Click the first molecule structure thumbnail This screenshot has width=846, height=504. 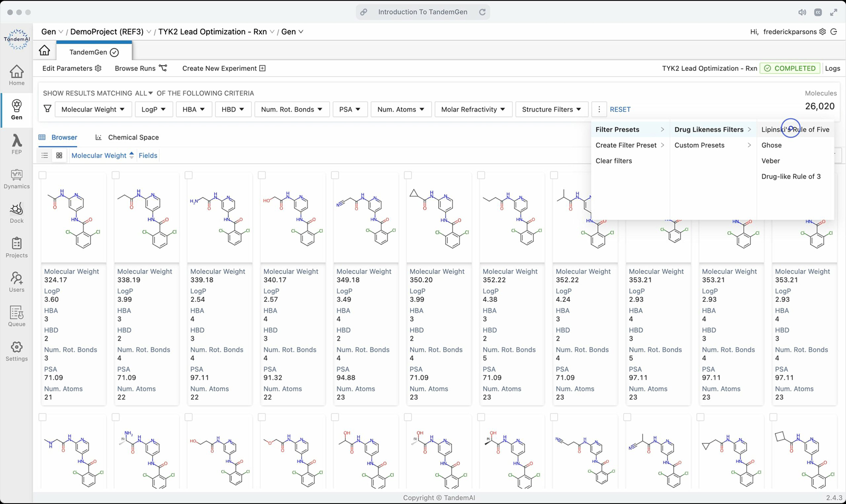[74, 218]
